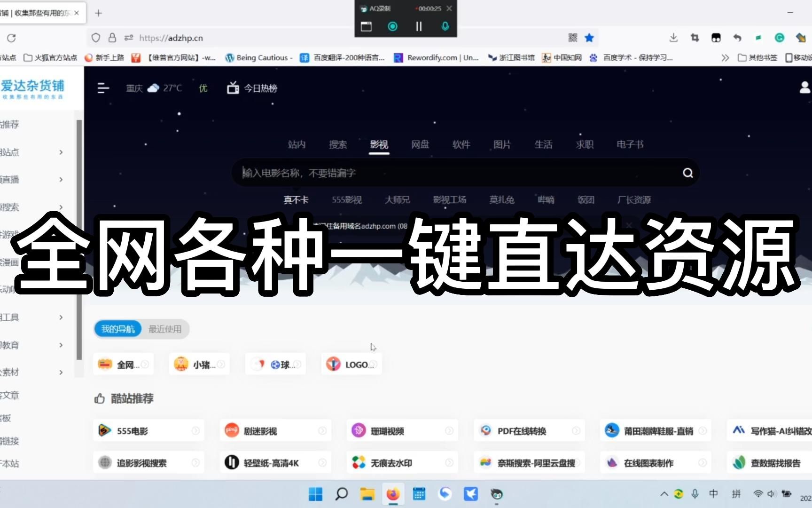Click the green record stop button in AQ录制
This screenshot has height=508, width=812.
point(392,26)
